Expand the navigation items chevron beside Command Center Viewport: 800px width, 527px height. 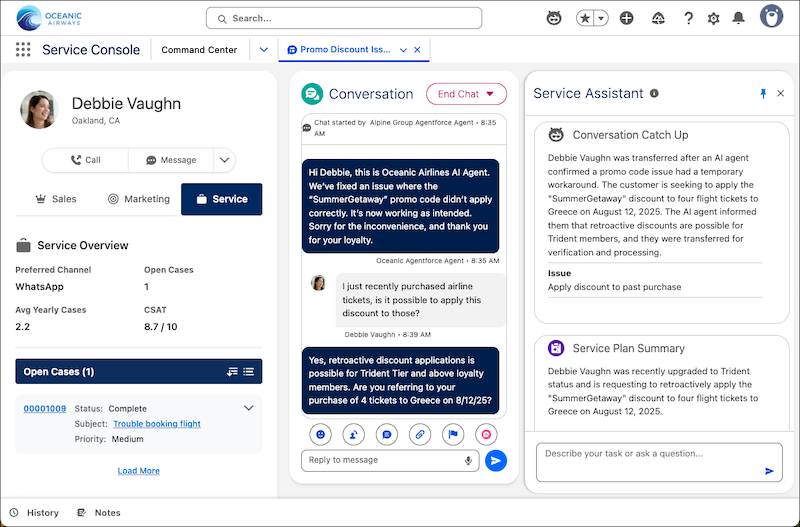264,49
